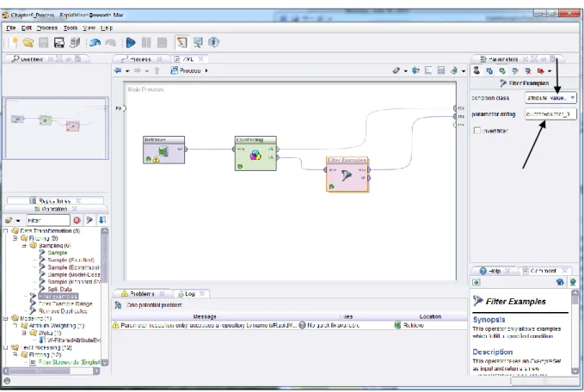Click the Pause process button
The width and height of the screenshot is (584, 392).
tap(146, 42)
